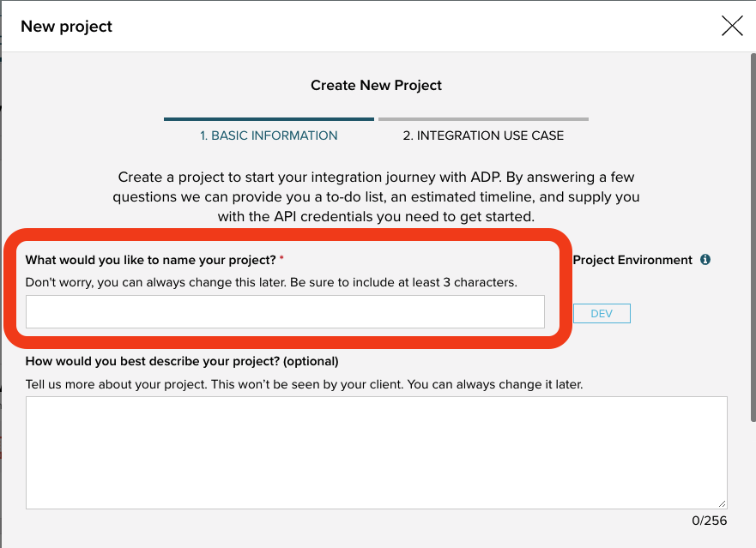Open the Basic Information step tab
Image resolution: width=756 pixels, height=548 pixels.
click(269, 135)
